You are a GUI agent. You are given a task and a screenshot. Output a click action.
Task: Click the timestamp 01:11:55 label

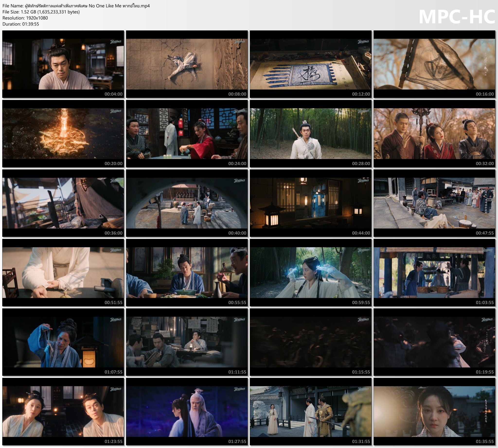pyautogui.click(x=237, y=372)
